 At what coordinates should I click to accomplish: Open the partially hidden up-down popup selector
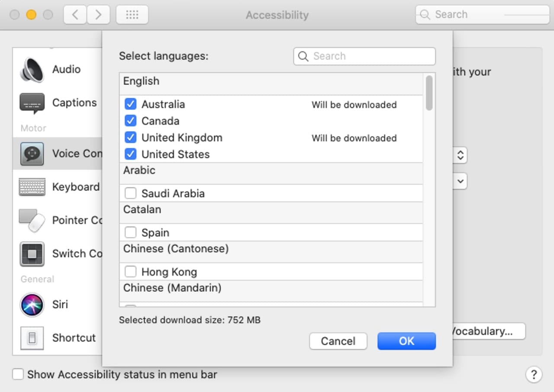coord(461,155)
